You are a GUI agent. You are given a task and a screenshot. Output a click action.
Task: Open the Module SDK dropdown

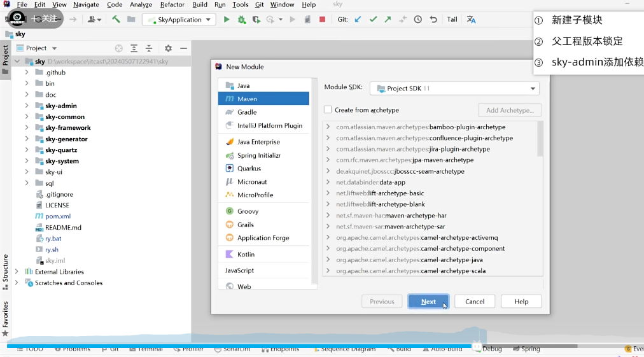(454, 88)
